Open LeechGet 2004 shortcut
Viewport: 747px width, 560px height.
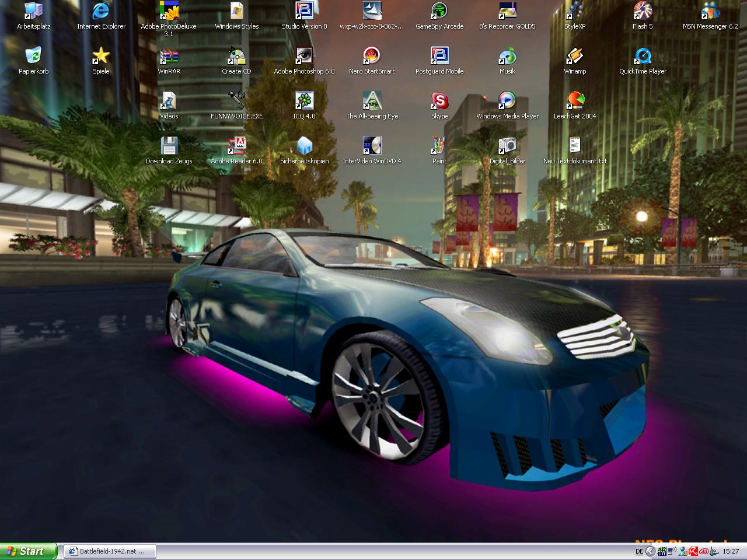point(575,106)
